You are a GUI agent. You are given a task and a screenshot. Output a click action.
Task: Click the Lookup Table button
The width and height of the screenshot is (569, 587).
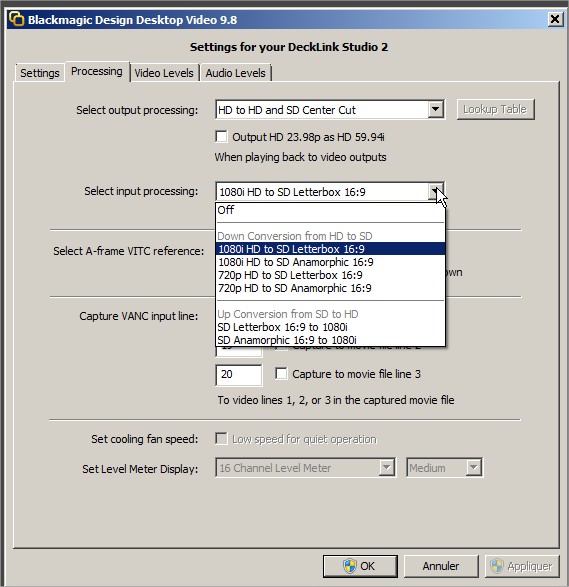495,109
